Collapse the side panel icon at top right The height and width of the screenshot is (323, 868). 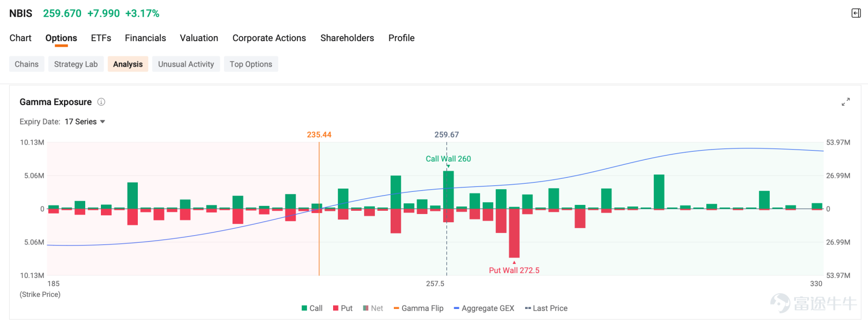coord(856,14)
